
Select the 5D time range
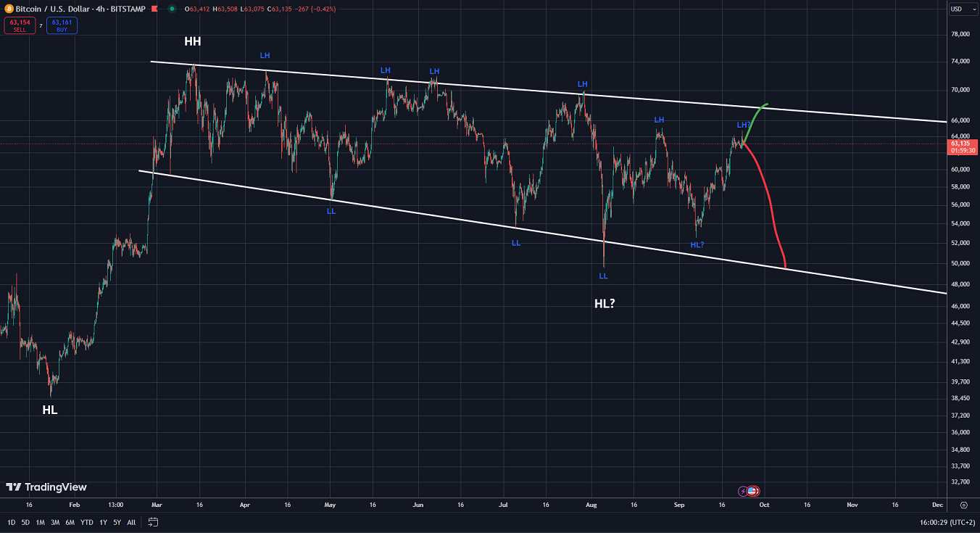tap(25, 522)
